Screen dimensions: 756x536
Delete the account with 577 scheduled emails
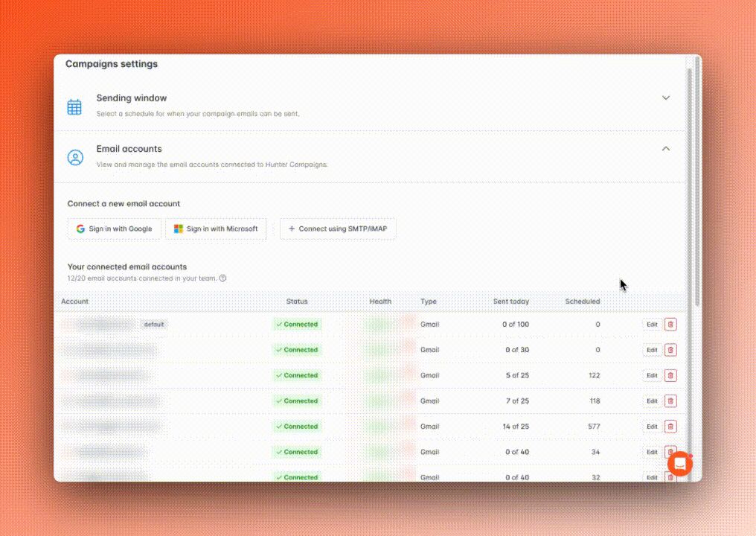tap(670, 427)
